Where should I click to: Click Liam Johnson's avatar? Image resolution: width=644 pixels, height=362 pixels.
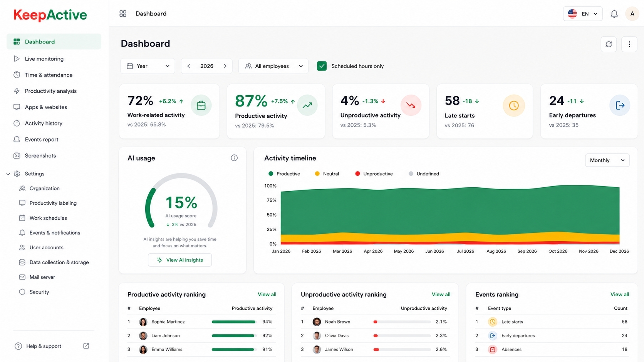tap(143, 335)
